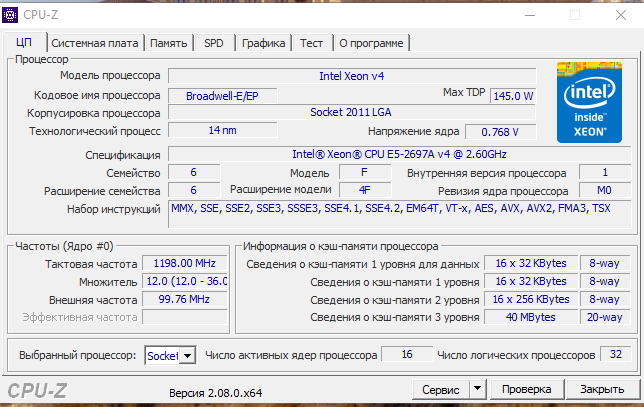
Task: Open the О программе tab
Action: pyautogui.click(x=371, y=43)
